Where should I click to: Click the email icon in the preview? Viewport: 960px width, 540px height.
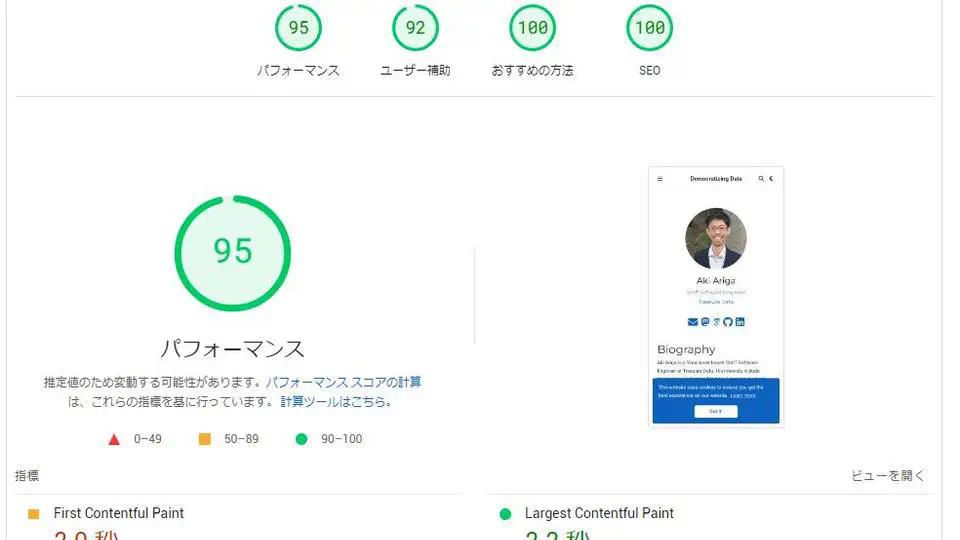coord(692,322)
